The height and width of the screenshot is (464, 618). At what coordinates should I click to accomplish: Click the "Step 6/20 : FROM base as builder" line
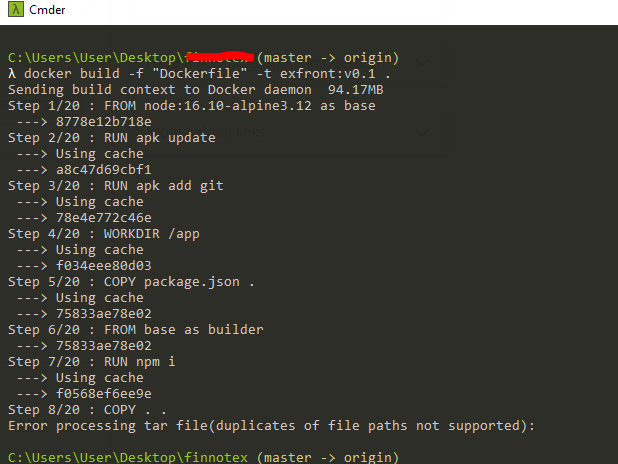[136, 330]
